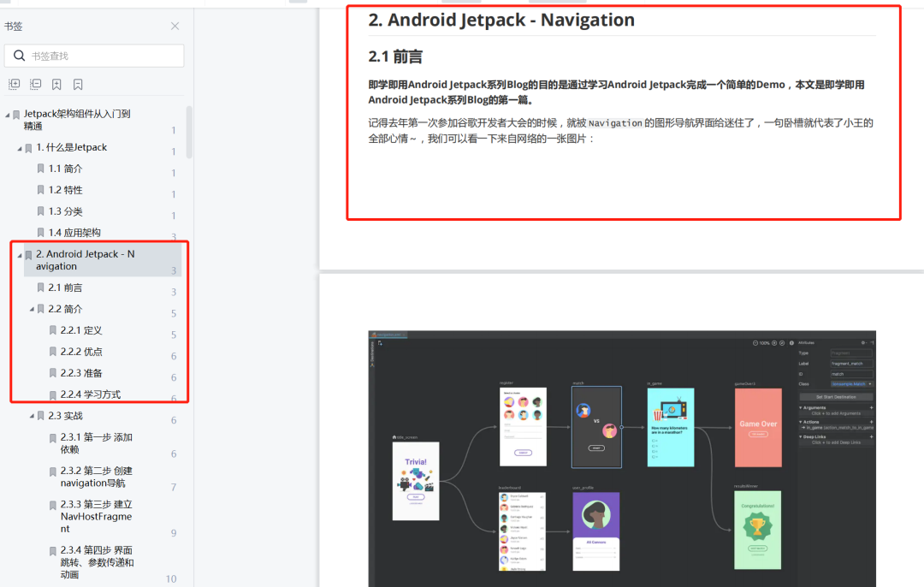924x587 pixels.
Task: Click the navigation graph screenshot image
Action: click(622, 459)
